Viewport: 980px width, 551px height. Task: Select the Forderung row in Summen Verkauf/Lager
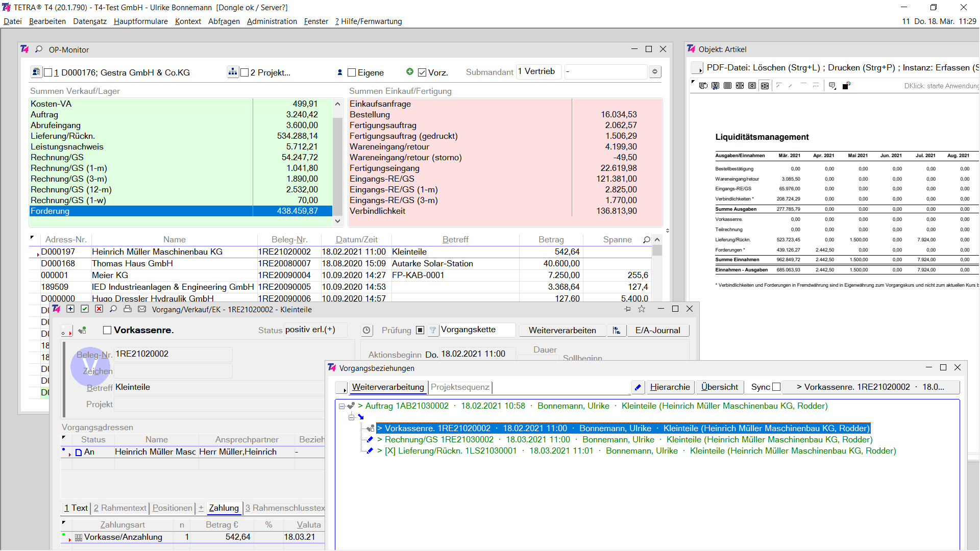181,211
